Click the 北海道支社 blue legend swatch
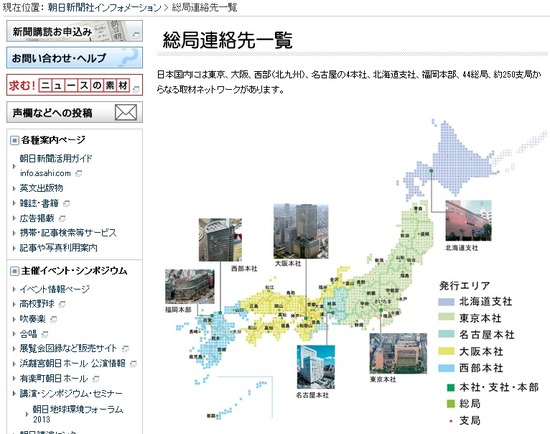 447,302
